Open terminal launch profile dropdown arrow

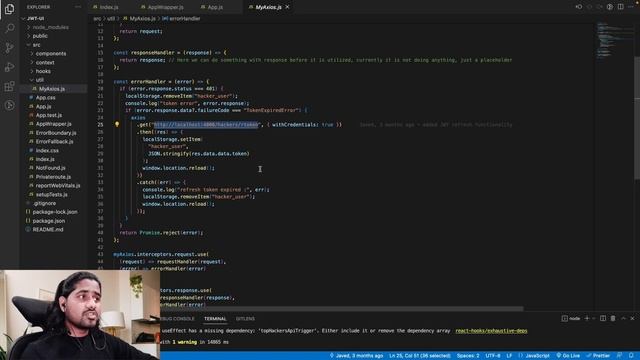tap(593, 318)
